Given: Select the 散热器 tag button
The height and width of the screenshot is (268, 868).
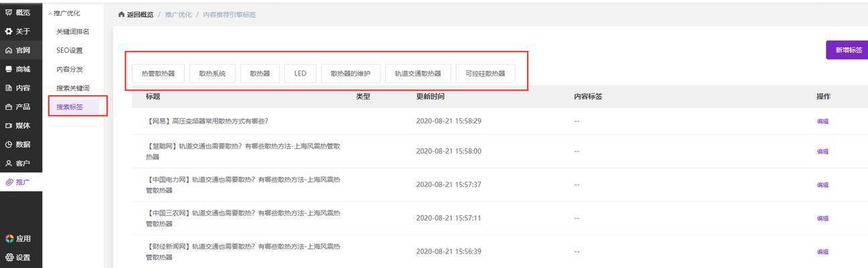Looking at the screenshot, I should coord(260,74).
